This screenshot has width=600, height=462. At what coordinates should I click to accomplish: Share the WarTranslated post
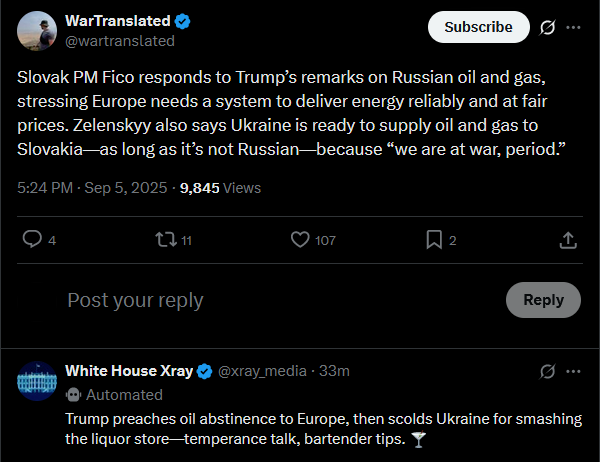[567, 240]
